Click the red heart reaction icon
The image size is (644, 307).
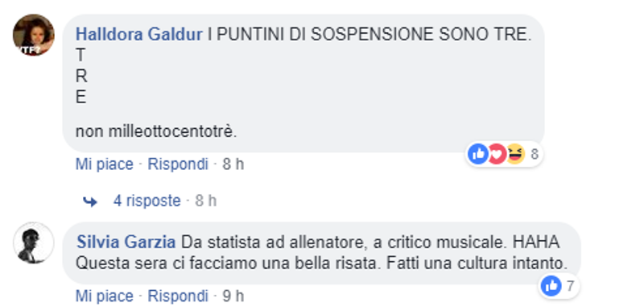496,154
